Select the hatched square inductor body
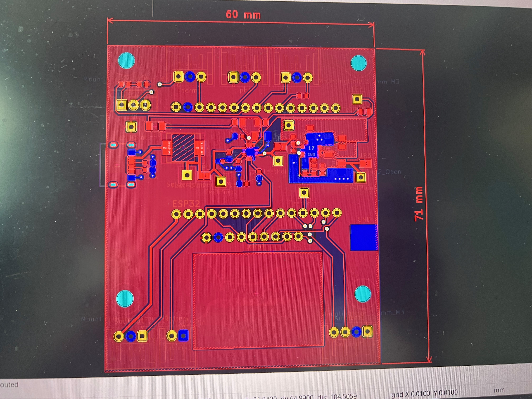The image size is (532, 399). (183, 148)
